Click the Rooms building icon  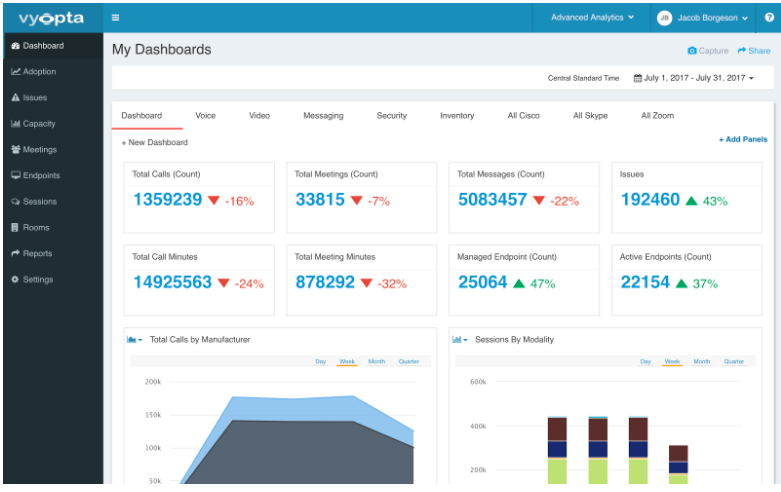(15, 228)
